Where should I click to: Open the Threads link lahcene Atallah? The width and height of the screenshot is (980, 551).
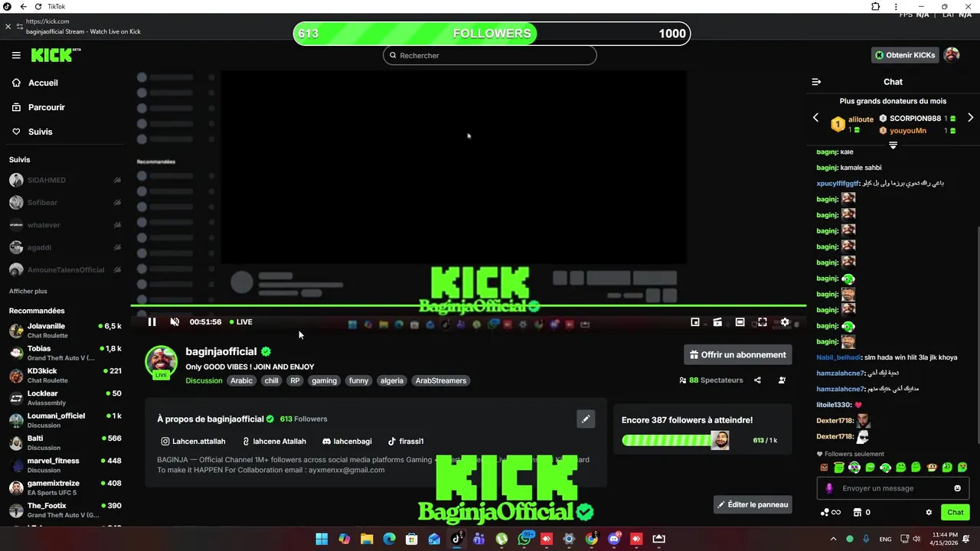pyautogui.click(x=274, y=442)
